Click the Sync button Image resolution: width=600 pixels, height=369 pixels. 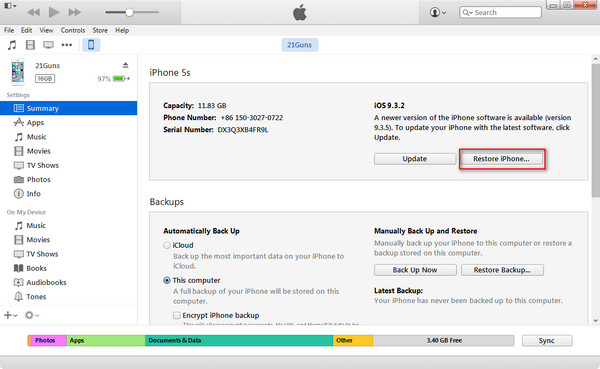click(547, 341)
